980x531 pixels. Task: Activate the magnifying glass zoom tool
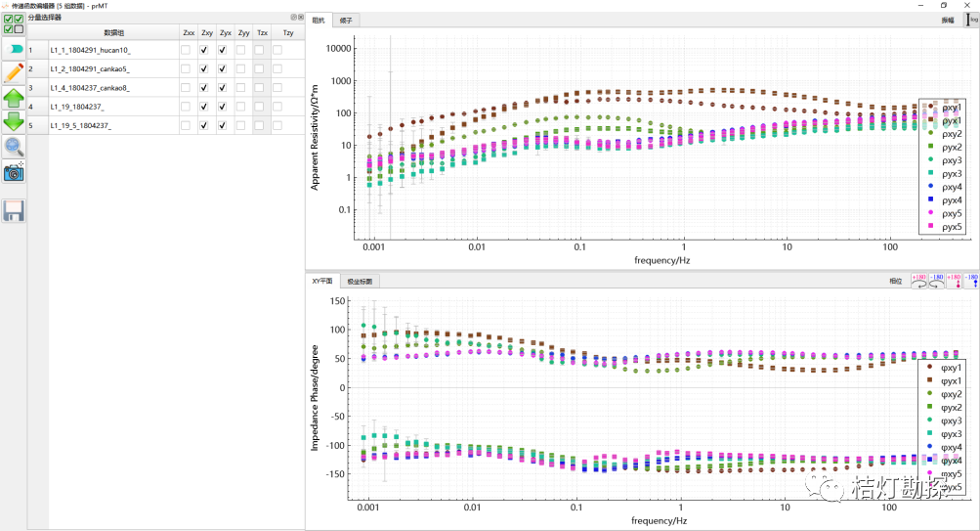pos(14,147)
